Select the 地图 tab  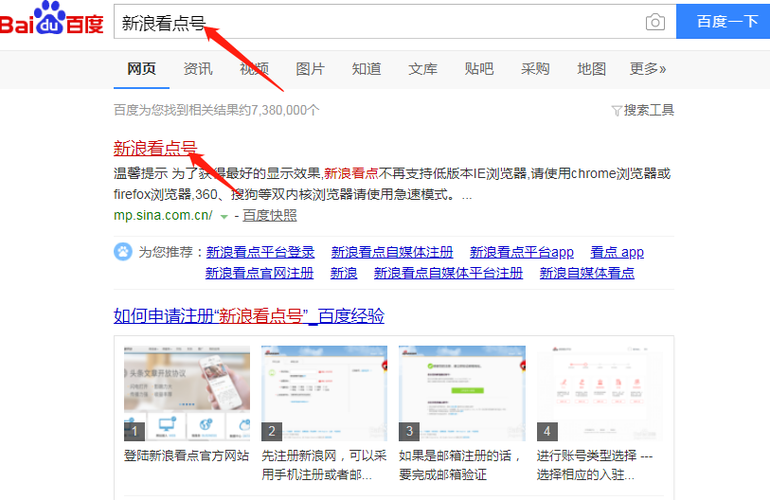tap(591, 69)
